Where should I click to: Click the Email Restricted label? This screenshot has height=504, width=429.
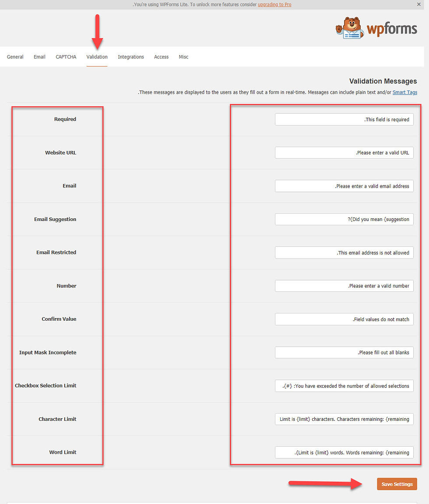click(56, 252)
